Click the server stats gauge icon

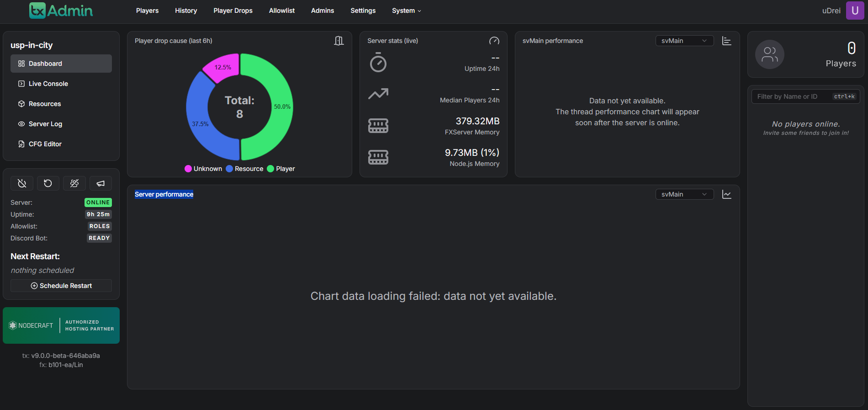[494, 41]
